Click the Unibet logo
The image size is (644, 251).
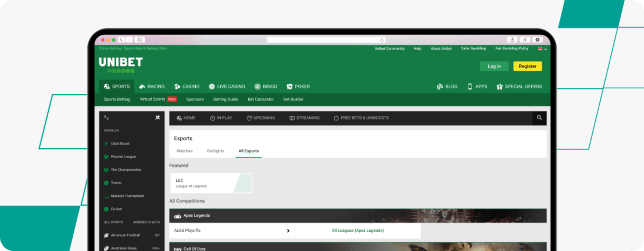121,65
